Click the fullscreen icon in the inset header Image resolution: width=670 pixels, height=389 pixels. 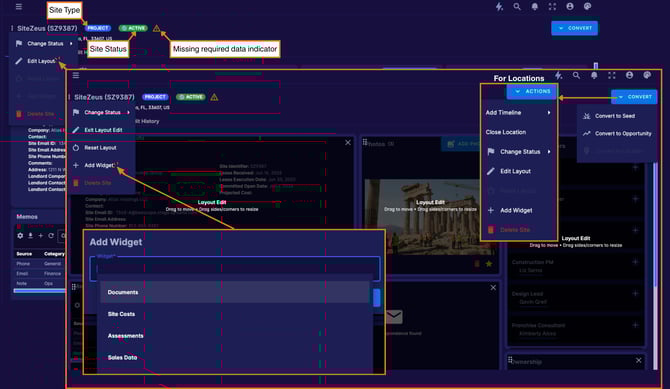pos(612,75)
